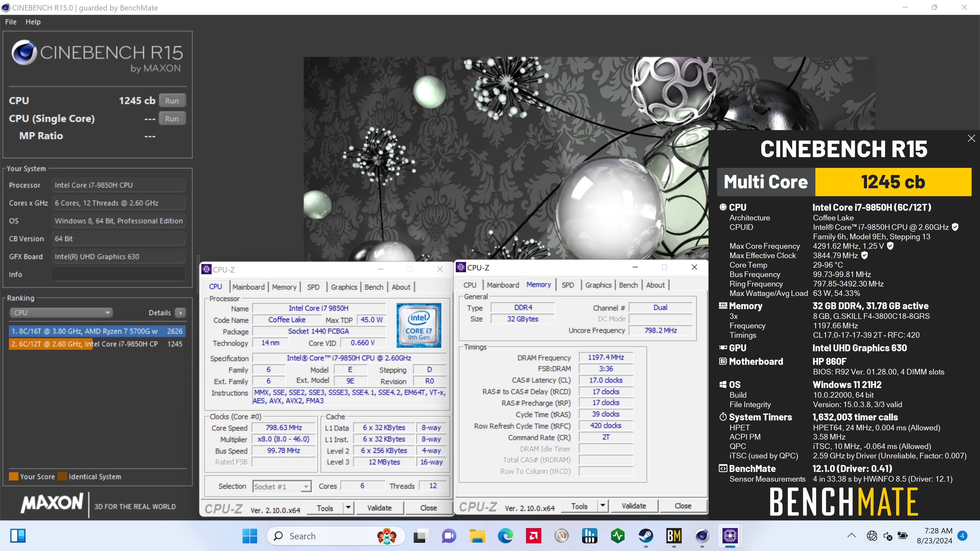Image resolution: width=980 pixels, height=551 pixels.
Task: Open Task View from the taskbar
Action: [421, 536]
